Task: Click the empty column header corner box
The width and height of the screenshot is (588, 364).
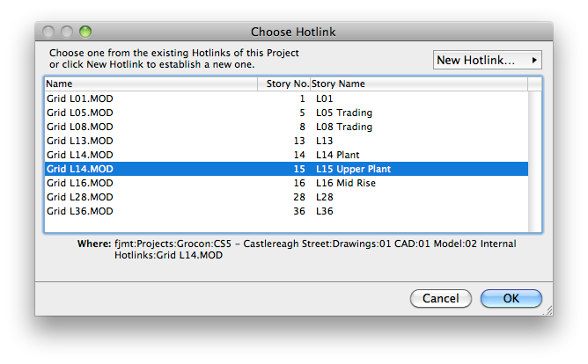Action: point(535,84)
